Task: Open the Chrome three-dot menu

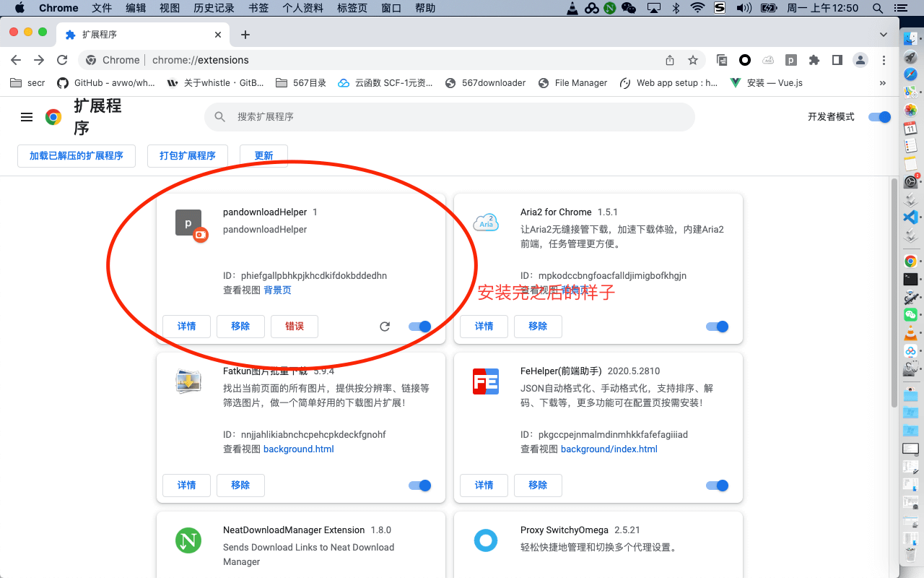Action: point(884,60)
